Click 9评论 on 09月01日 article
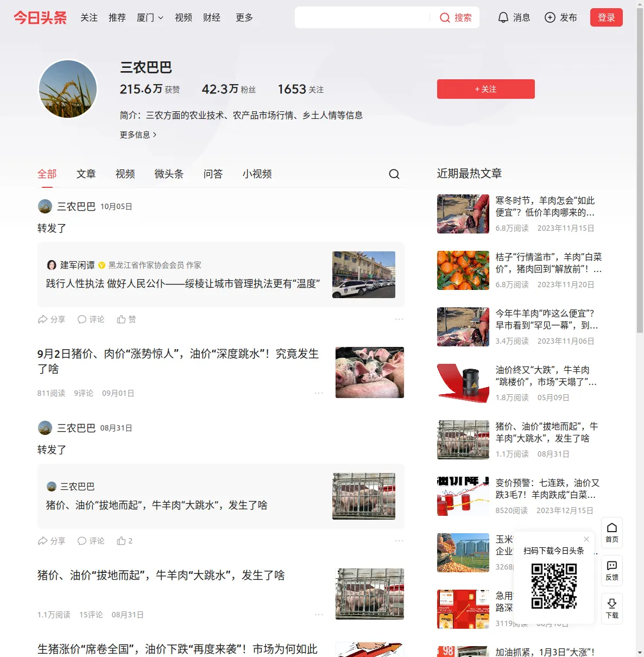The width and height of the screenshot is (644, 657). pyautogui.click(x=84, y=393)
